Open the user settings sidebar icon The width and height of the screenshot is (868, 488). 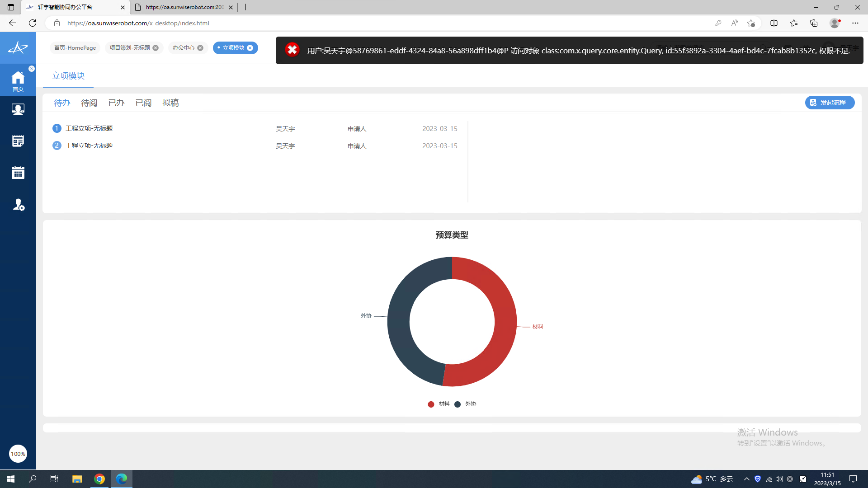pos(18,205)
